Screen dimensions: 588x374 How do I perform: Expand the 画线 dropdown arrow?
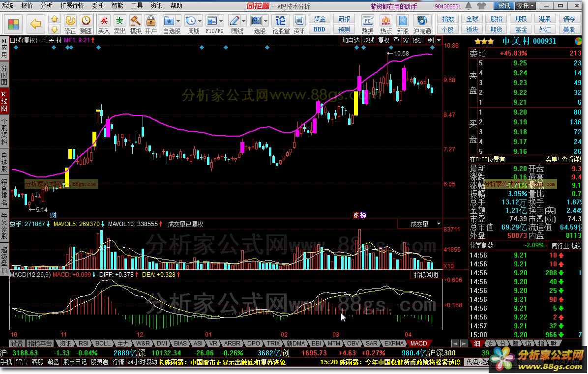click(x=244, y=21)
